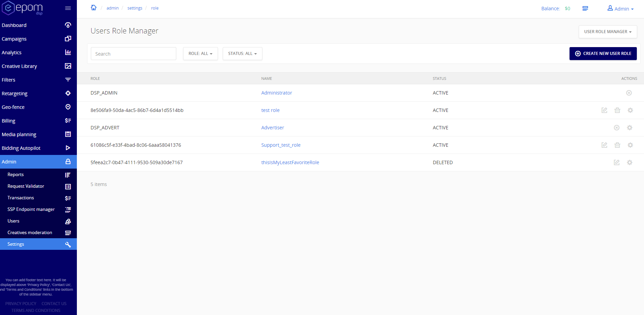Click the DELETED status text

tap(443, 162)
